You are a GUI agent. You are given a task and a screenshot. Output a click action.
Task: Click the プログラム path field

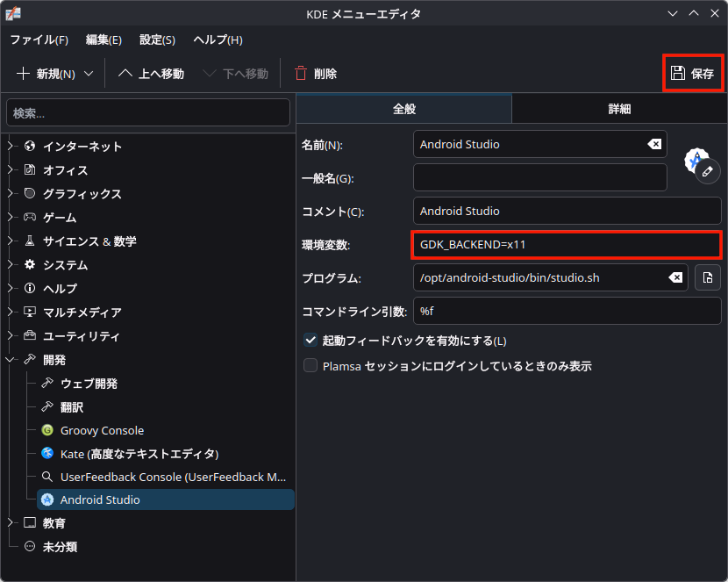tap(550, 277)
